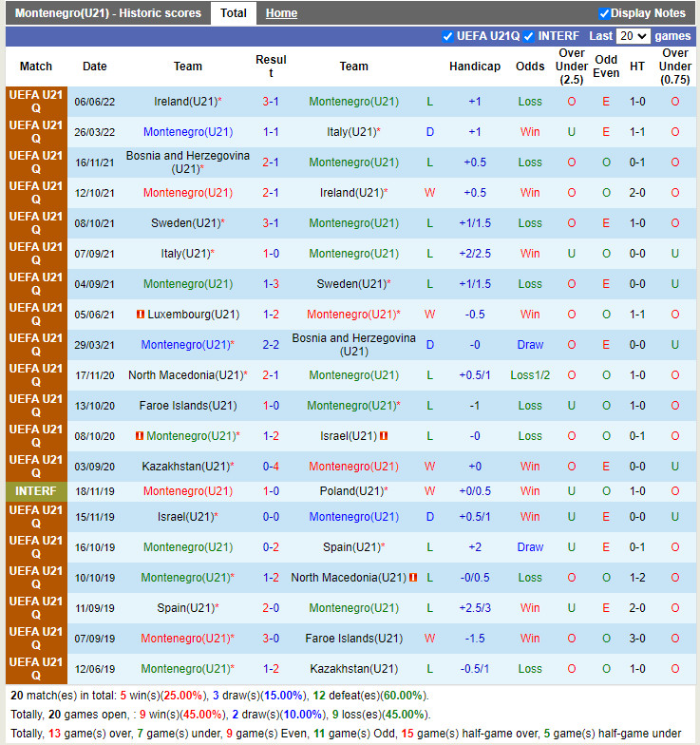700x745 pixels.
Task: Uncheck the UEFA U21Q filter checkbox
Action: [448, 36]
